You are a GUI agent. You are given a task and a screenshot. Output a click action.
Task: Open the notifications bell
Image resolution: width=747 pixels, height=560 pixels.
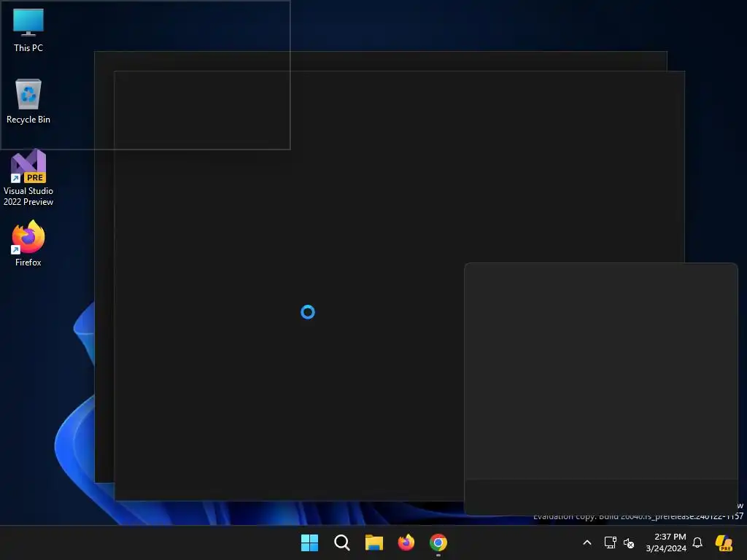click(697, 542)
